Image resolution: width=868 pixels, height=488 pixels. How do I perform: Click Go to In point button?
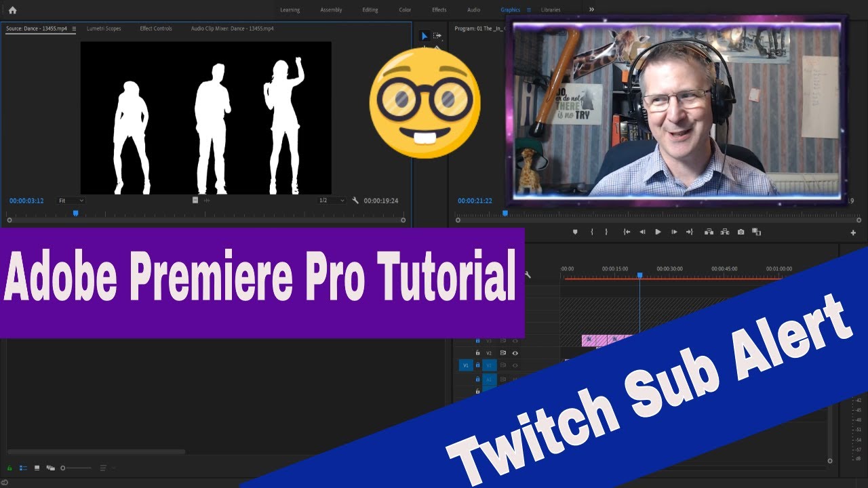(627, 232)
